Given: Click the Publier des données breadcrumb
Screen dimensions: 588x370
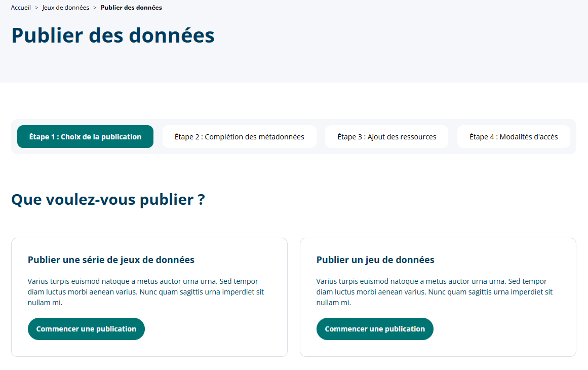Looking at the screenshot, I should [131, 8].
